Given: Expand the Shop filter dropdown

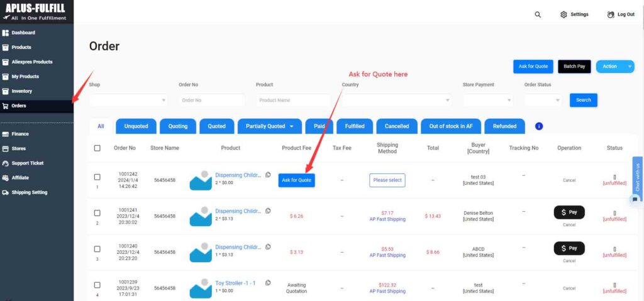Looking at the screenshot, I should (128, 100).
